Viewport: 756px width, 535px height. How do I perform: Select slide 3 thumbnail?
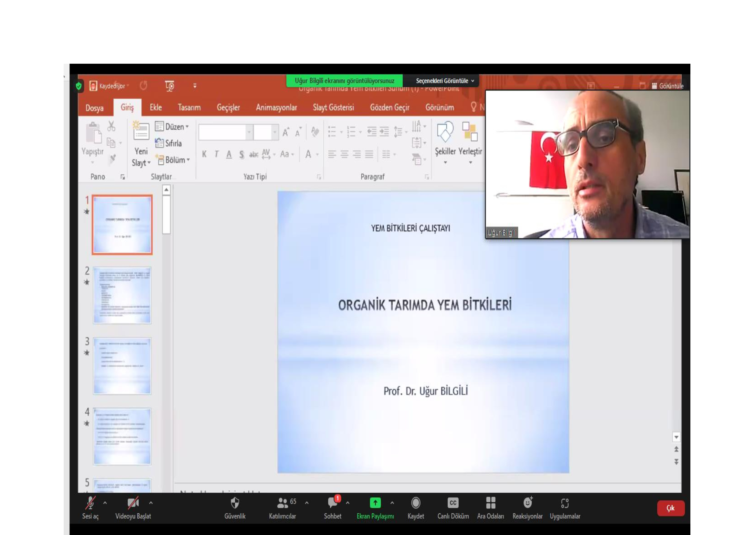[x=122, y=366]
